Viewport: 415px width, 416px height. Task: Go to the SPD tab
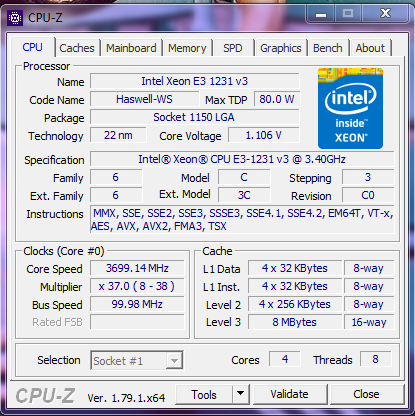tap(233, 48)
